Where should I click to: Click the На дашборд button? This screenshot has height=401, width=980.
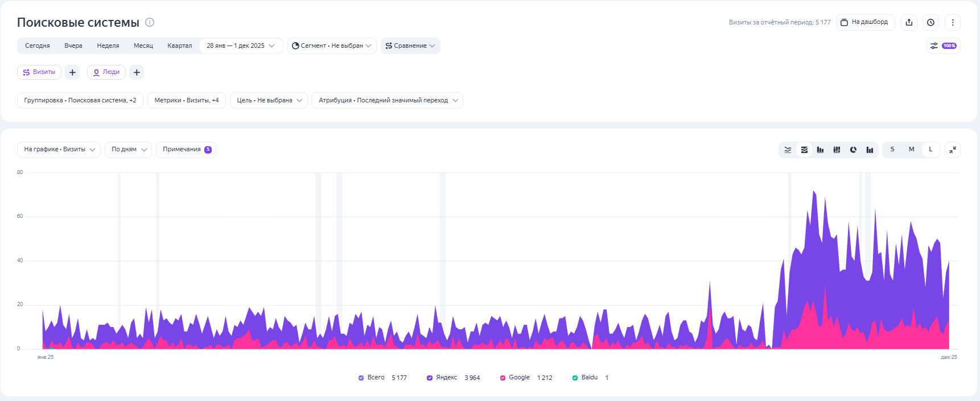click(865, 22)
